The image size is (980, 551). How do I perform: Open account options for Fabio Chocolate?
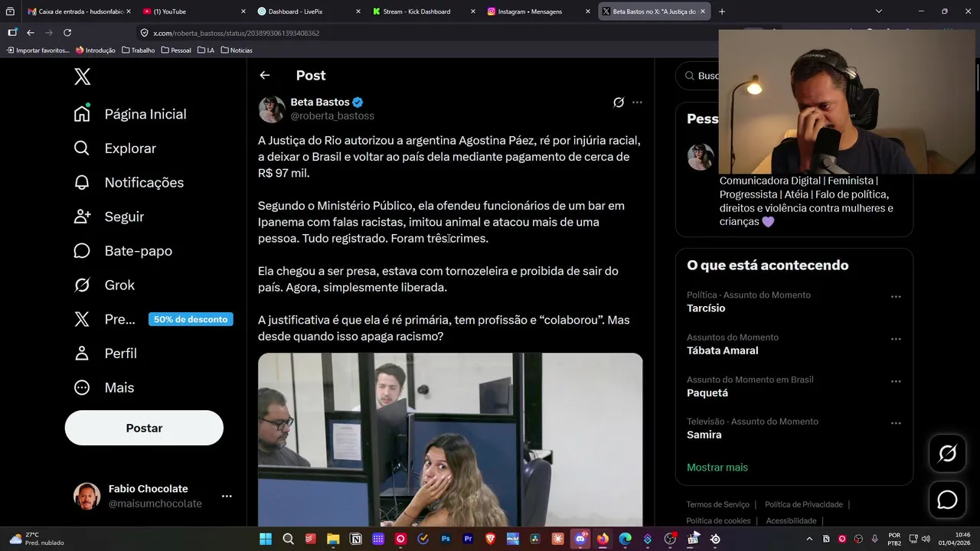(x=227, y=496)
